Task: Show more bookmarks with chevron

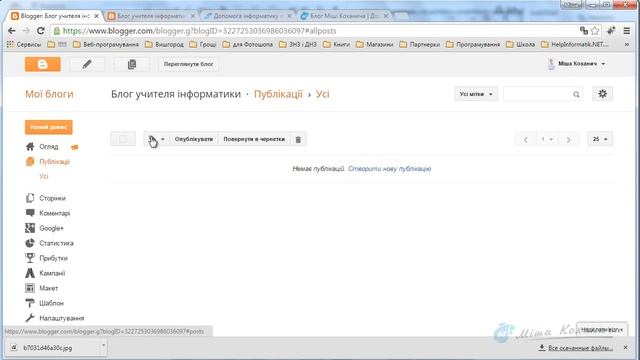Action: 627,44
